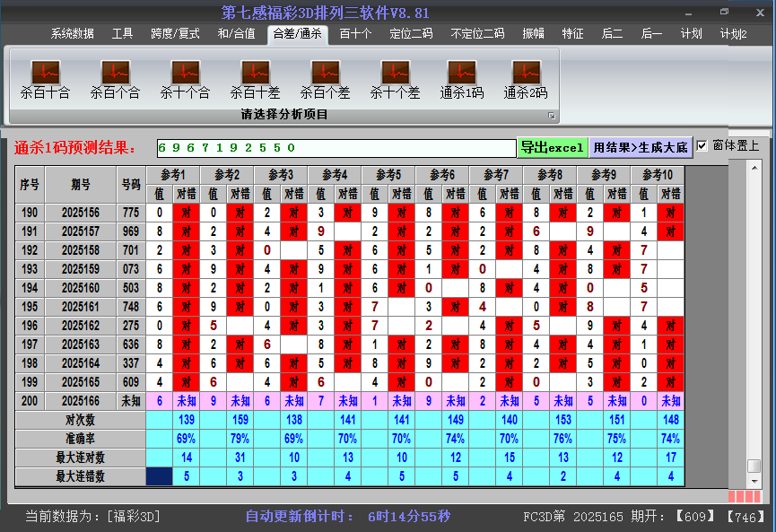Open the 系统数据 menu tab

(73, 34)
